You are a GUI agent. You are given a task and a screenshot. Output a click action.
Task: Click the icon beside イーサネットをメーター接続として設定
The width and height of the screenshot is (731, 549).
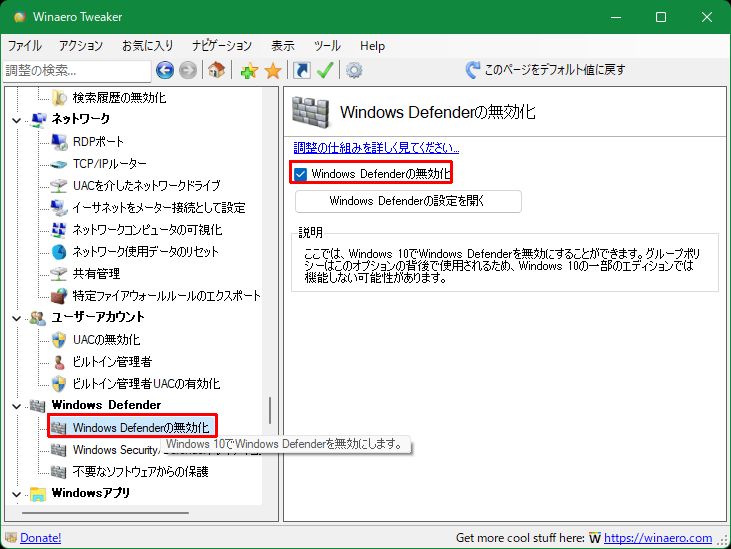[x=59, y=208]
